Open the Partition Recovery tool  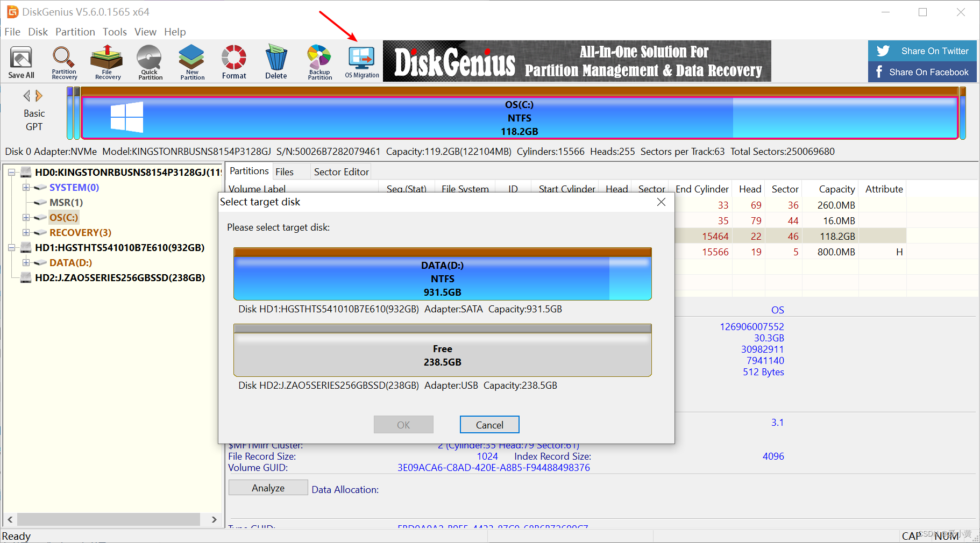click(x=64, y=62)
